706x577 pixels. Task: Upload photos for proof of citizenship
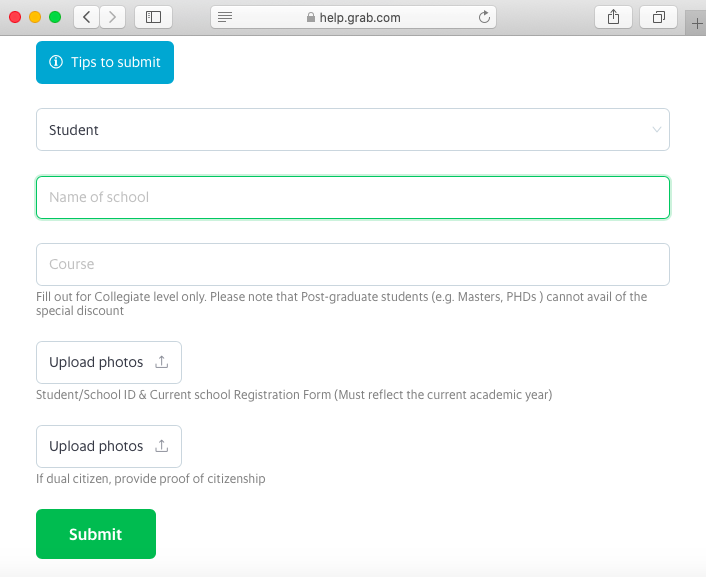pos(109,446)
